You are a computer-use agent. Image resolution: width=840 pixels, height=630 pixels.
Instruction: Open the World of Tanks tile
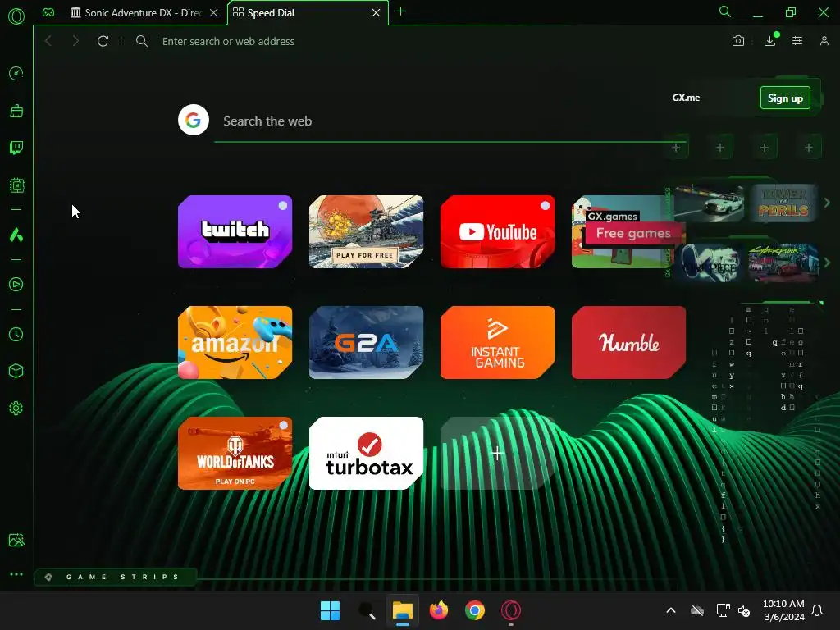pos(235,453)
